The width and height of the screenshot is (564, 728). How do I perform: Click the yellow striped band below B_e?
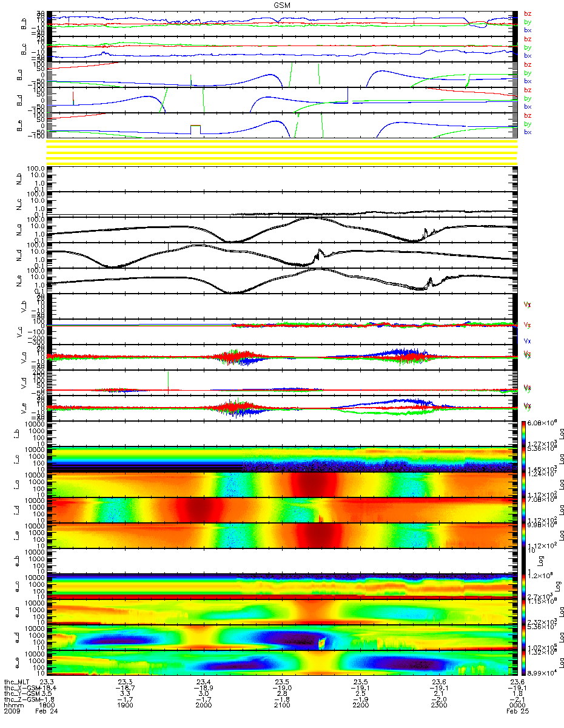pyautogui.click(x=281, y=152)
